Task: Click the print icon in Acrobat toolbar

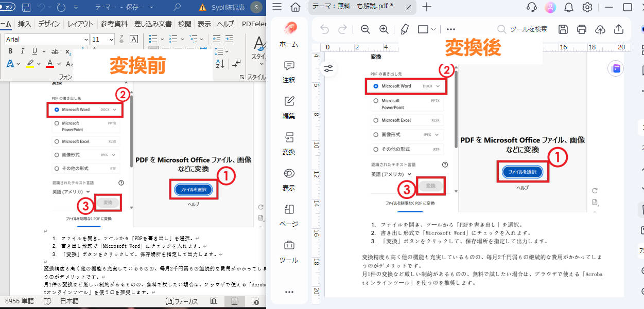Action: pyautogui.click(x=582, y=29)
